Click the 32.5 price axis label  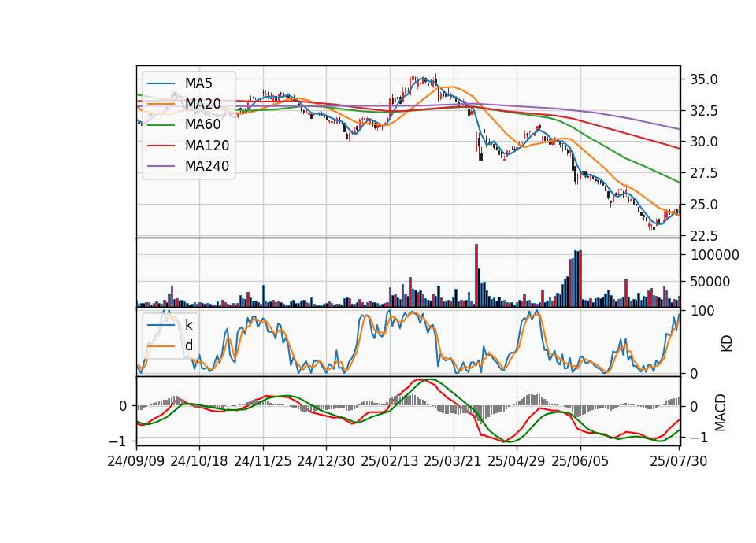704,111
